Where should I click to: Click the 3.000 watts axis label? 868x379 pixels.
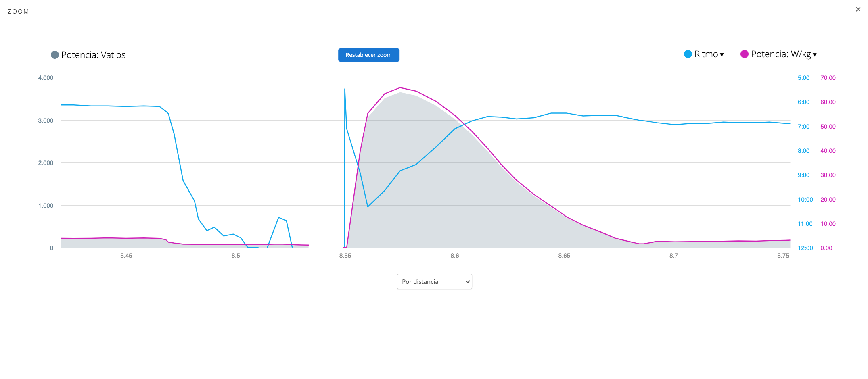[x=46, y=121]
